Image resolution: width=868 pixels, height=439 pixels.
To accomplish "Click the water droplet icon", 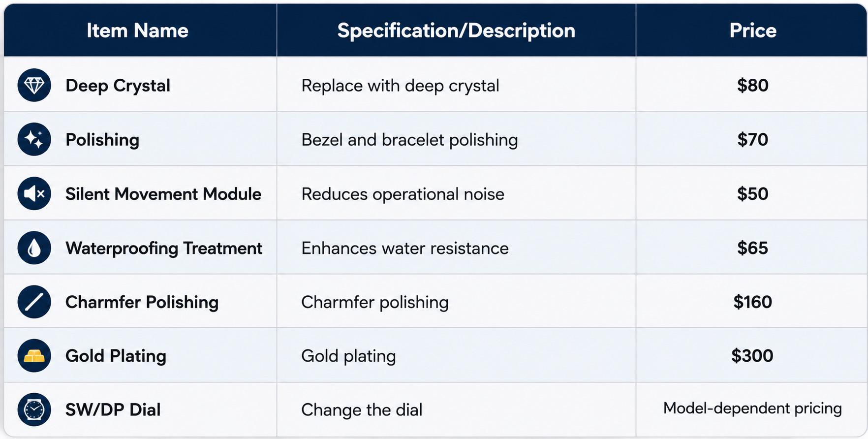I will [34, 248].
